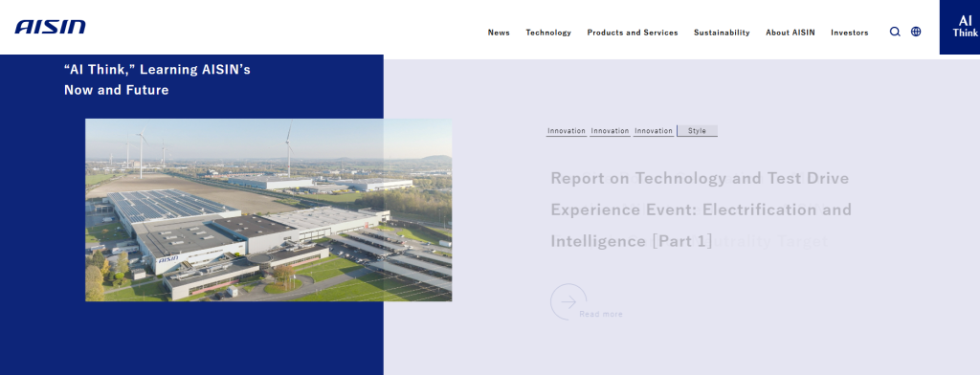Open the News menu
The image size is (980, 375).
coord(499,33)
